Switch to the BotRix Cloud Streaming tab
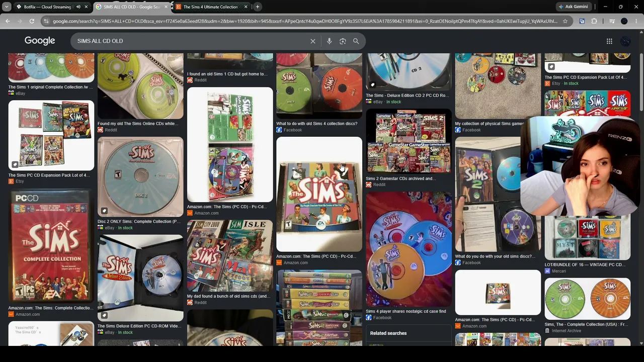Screen dimensions: 644x362 (48, 7)
